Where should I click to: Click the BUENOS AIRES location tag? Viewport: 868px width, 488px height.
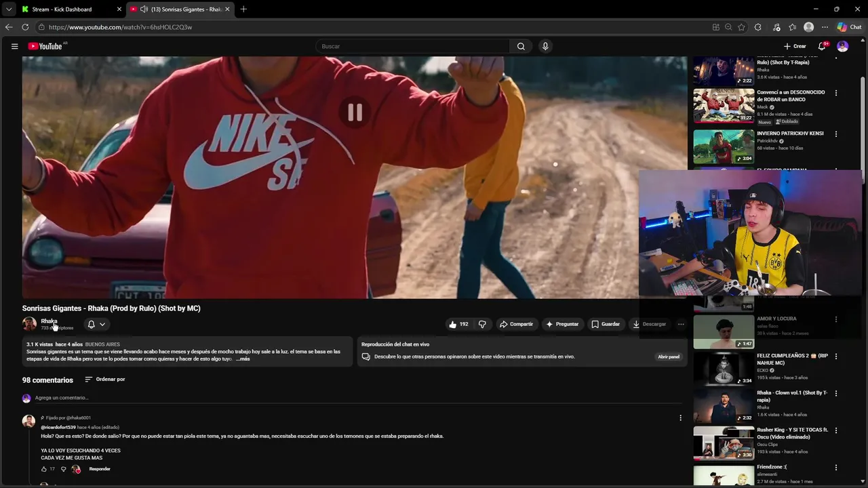pyautogui.click(x=102, y=344)
